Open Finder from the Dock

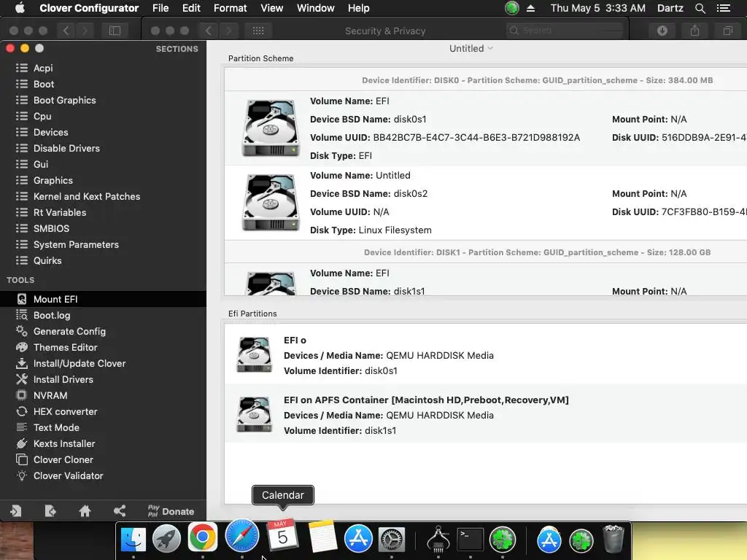[133, 539]
